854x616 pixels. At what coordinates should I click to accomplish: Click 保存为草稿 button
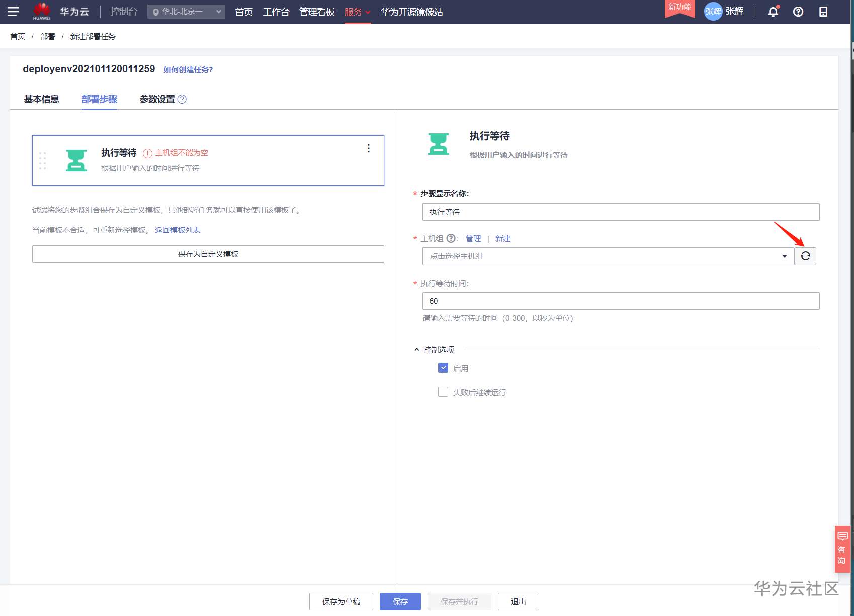[341, 601]
